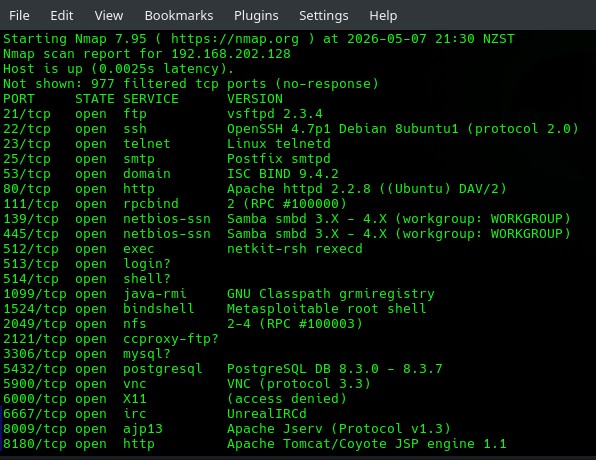Click the 'login?' service name

(x=147, y=264)
